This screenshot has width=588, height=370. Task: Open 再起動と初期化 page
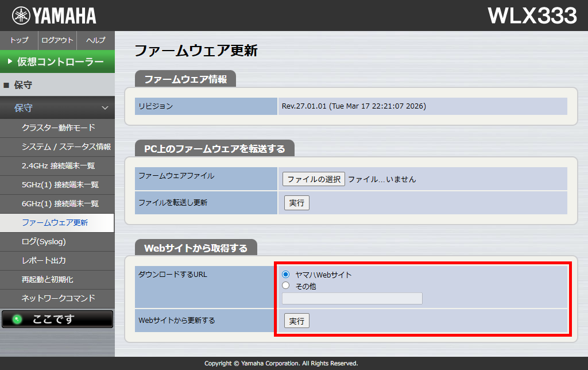click(57, 280)
